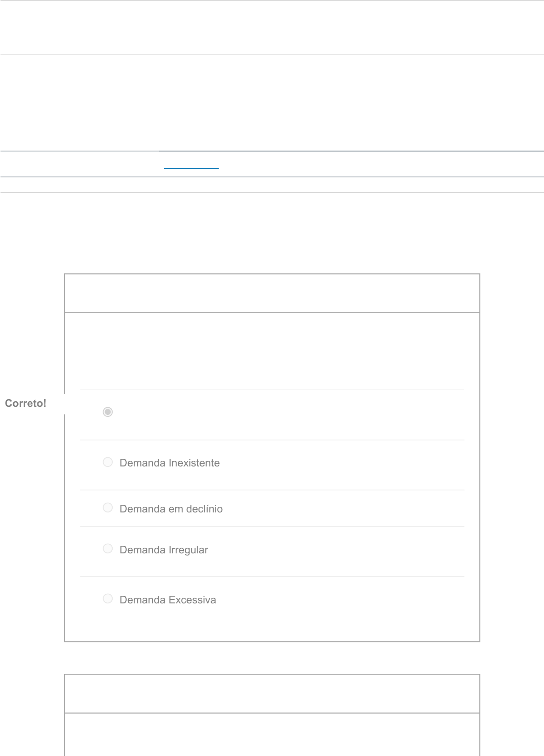This screenshot has width=544, height=756.
Task: Select the answer option marked Correto!
Action: coord(108,412)
